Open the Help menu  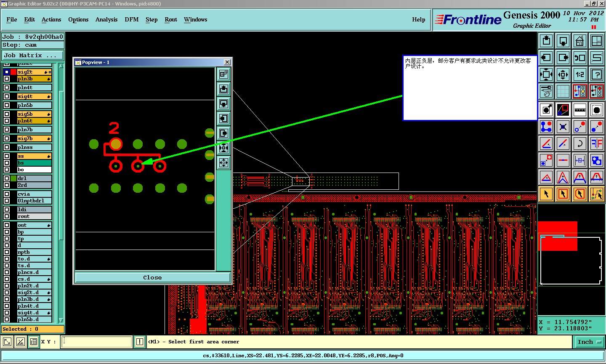[x=419, y=19]
